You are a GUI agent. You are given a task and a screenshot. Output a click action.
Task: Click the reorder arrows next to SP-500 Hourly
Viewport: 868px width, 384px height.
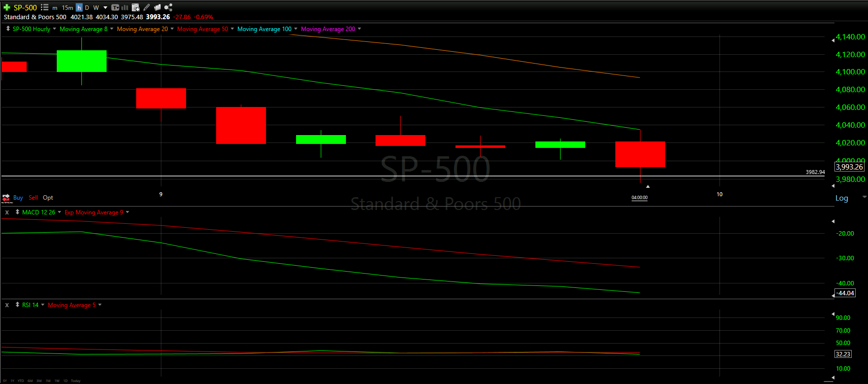tap(8, 29)
